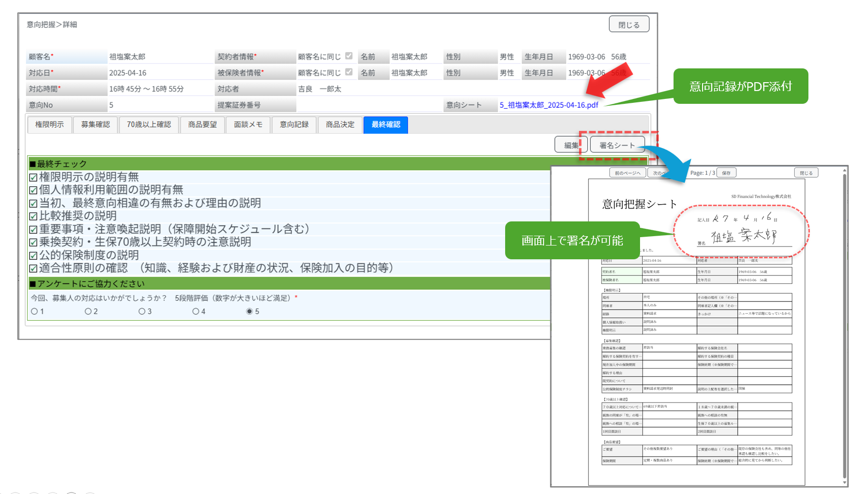Image resolution: width=868 pixels, height=494 pixels.
Task: Uncheck 個人情報利用範囲の説明有無 checkbox
Action: tap(33, 190)
